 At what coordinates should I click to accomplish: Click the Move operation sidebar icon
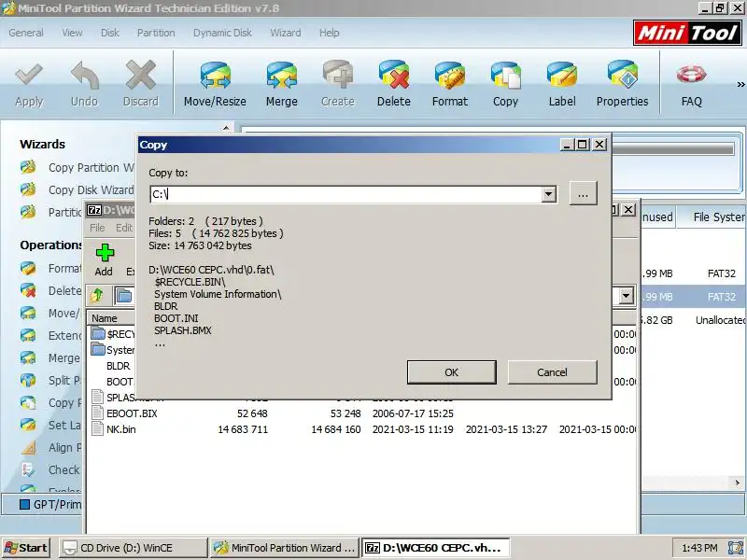click(x=28, y=313)
